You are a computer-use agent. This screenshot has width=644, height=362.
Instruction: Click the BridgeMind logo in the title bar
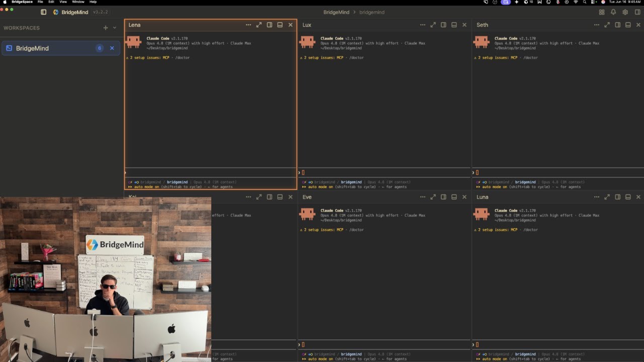coord(56,12)
